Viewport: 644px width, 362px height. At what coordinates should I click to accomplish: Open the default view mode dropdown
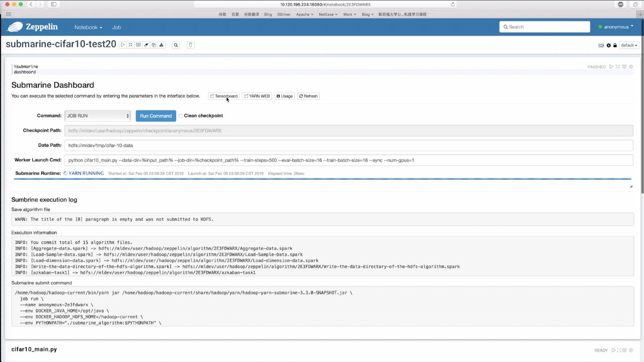pos(629,45)
